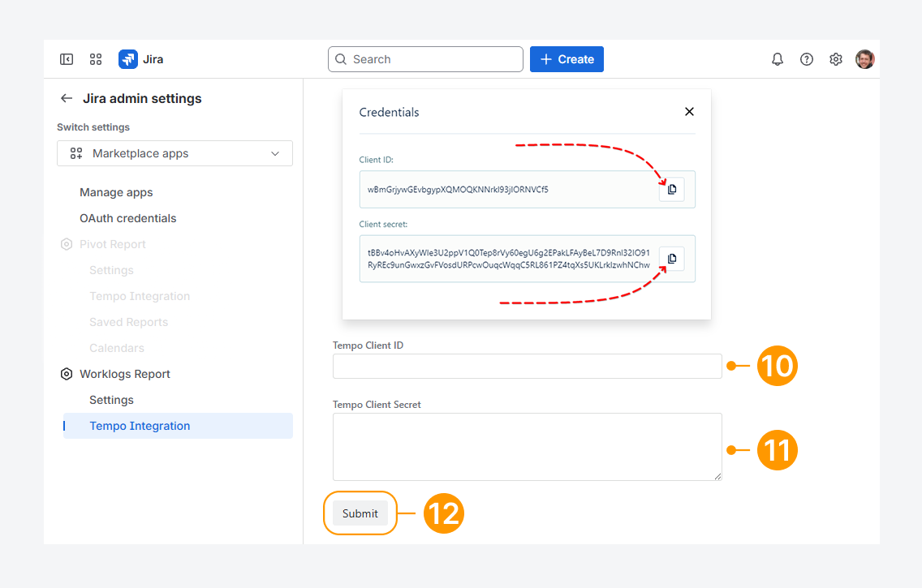The height and width of the screenshot is (588, 922).
Task: Open the app switcher grid icon
Action: coord(96,59)
